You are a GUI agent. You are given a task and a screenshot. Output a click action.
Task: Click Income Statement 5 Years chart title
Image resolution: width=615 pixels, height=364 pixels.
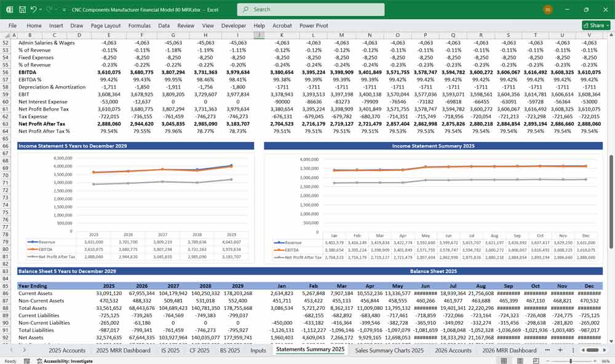pos(73,146)
